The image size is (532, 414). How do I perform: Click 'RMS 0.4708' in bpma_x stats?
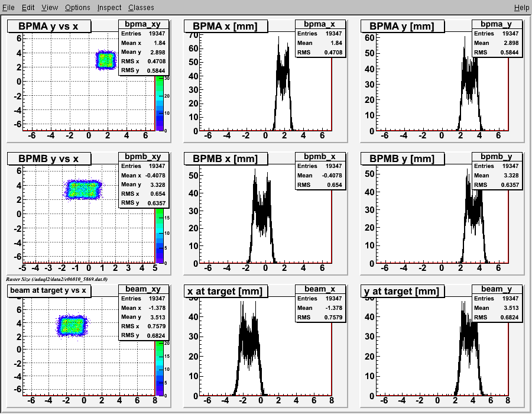coord(320,53)
